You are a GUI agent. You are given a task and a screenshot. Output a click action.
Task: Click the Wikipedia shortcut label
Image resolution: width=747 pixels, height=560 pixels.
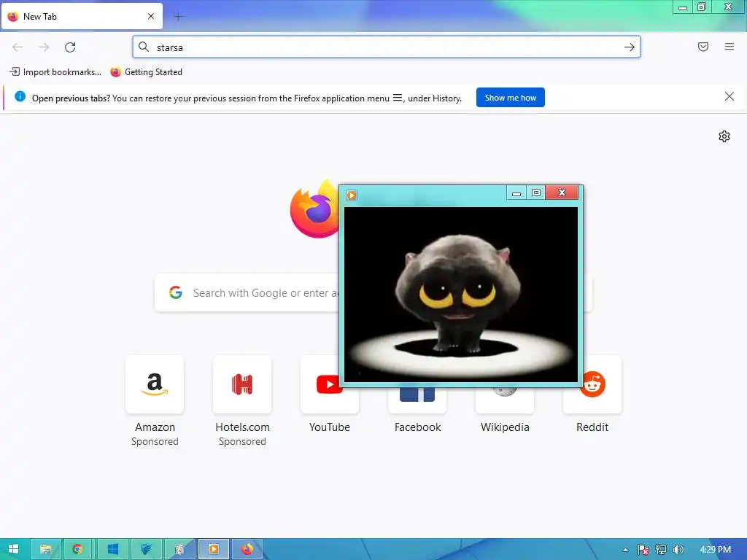point(505,427)
